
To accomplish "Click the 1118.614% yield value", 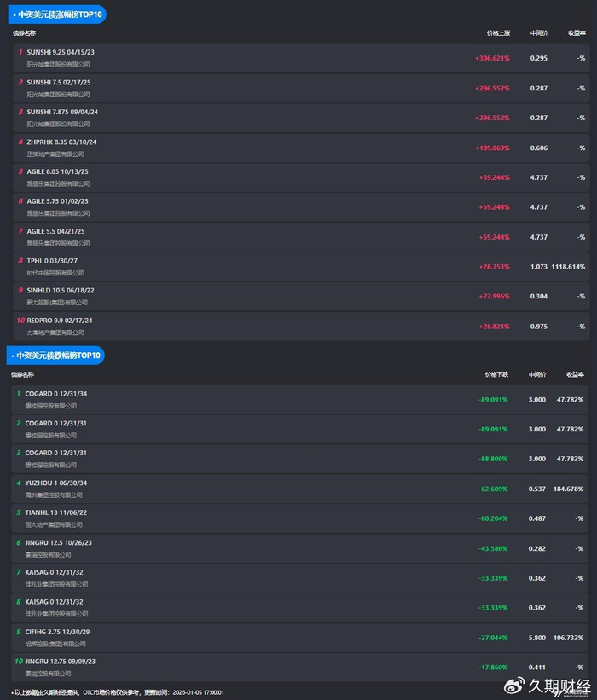I will click(568, 267).
